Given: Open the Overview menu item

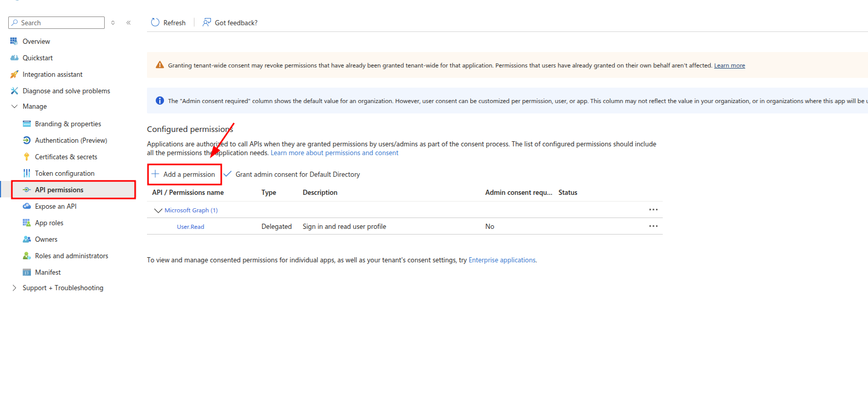Looking at the screenshot, I should tap(36, 41).
